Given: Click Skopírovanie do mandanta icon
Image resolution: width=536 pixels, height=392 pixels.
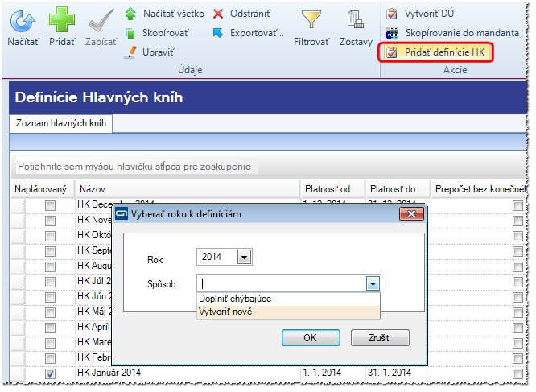Looking at the screenshot, I should click(392, 33).
